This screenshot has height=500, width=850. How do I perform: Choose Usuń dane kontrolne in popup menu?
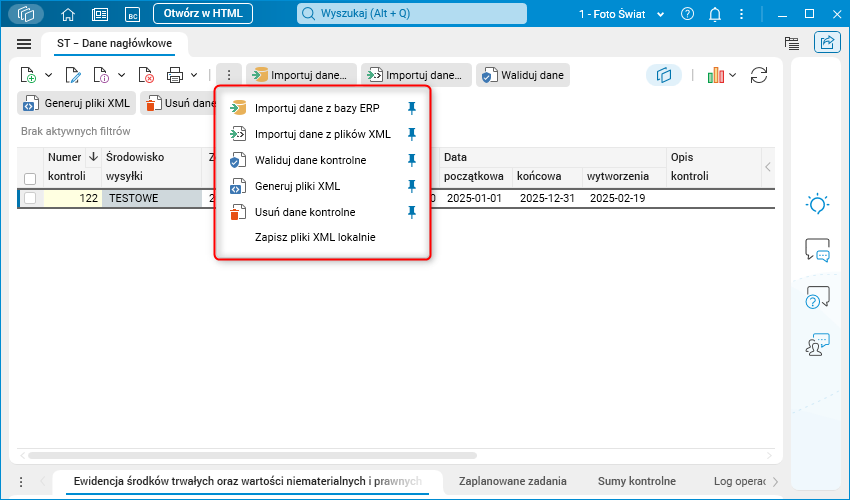click(x=323, y=212)
